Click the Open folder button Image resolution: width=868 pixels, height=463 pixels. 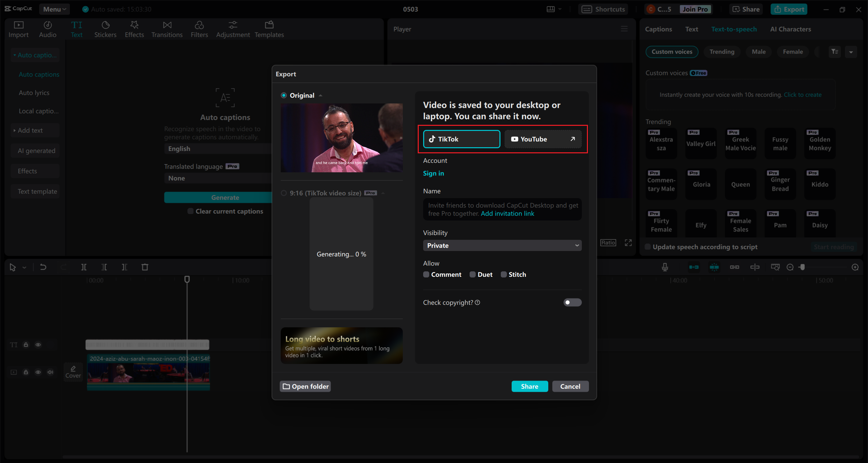[x=305, y=386]
